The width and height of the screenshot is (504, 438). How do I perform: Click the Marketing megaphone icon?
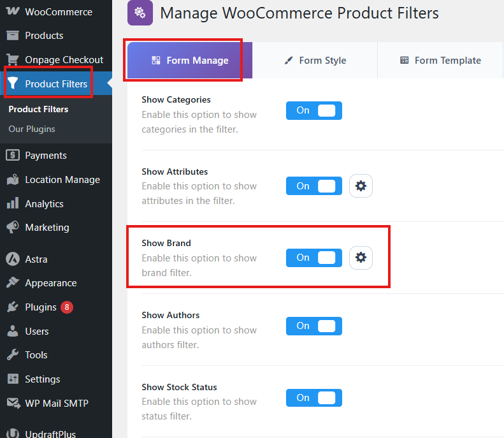[x=13, y=228]
